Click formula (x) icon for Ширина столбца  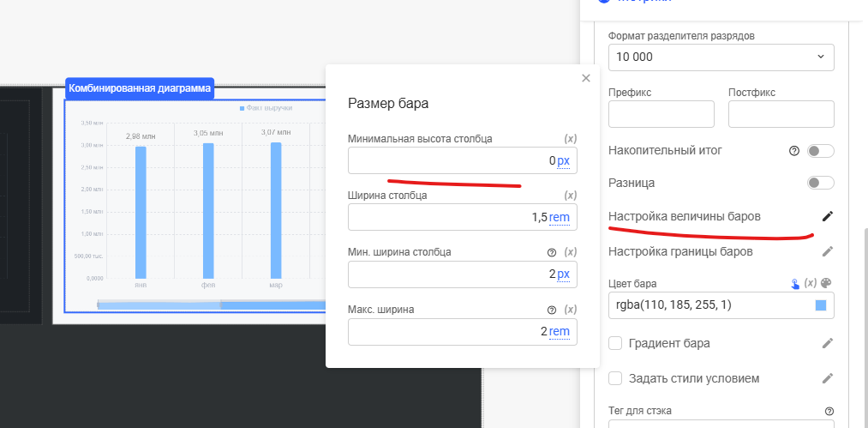pyautogui.click(x=571, y=196)
